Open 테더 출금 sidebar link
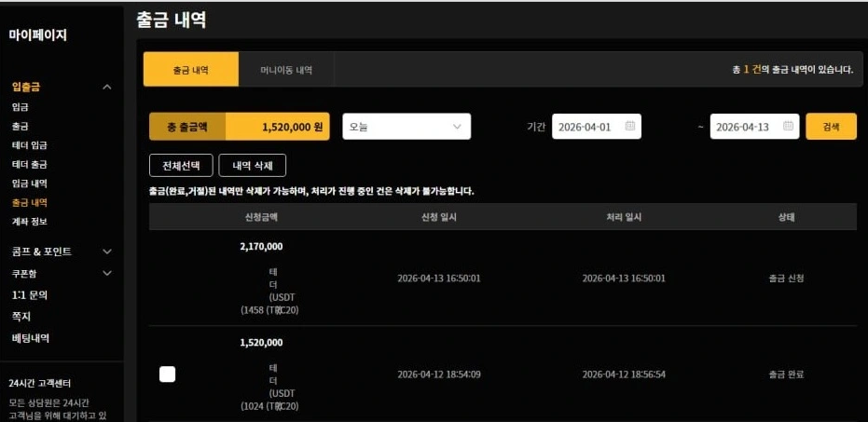The height and width of the screenshot is (422, 868). tap(29, 164)
